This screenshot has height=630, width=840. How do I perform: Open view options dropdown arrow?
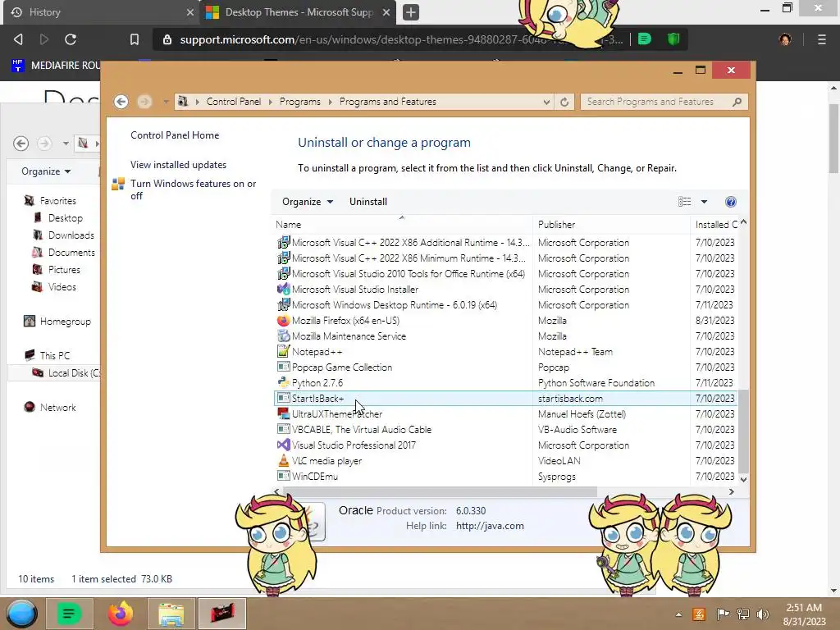coord(704,202)
